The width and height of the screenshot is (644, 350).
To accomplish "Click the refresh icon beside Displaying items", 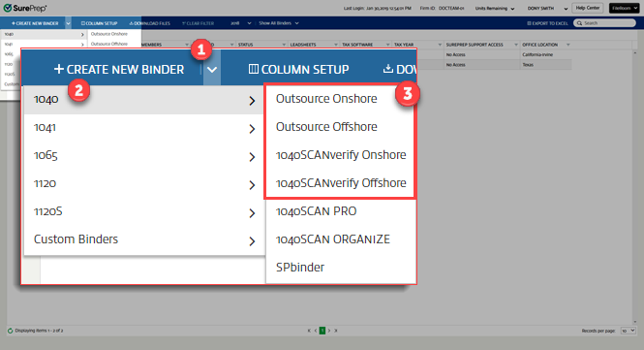I will (11, 331).
